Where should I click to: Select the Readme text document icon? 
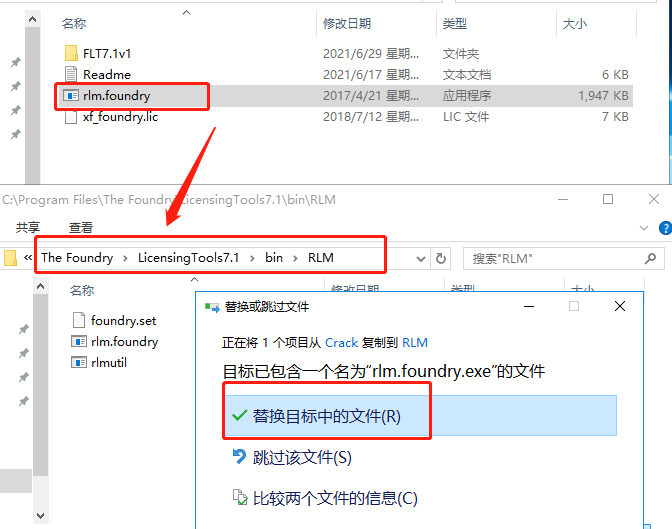(71, 74)
